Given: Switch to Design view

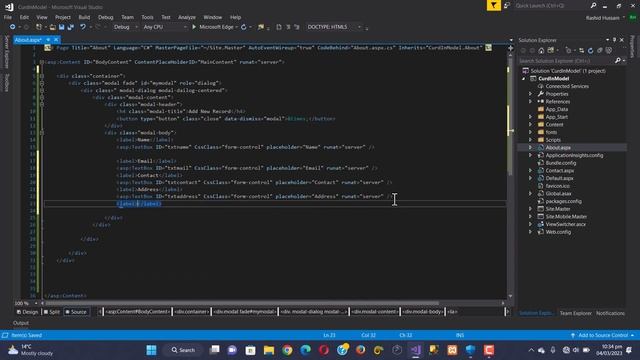Looking at the screenshot, I should 27,312.
